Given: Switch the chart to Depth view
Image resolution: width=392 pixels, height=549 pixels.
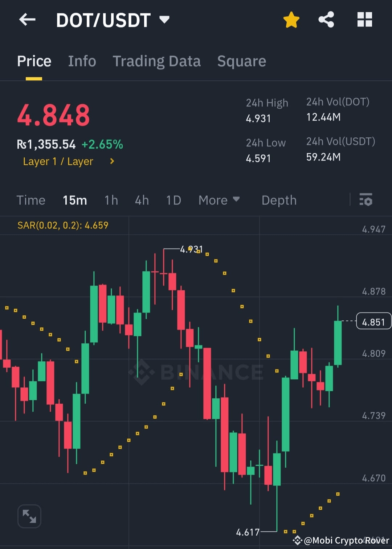Looking at the screenshot, I should pyautogui.click(x=279, y=200).
